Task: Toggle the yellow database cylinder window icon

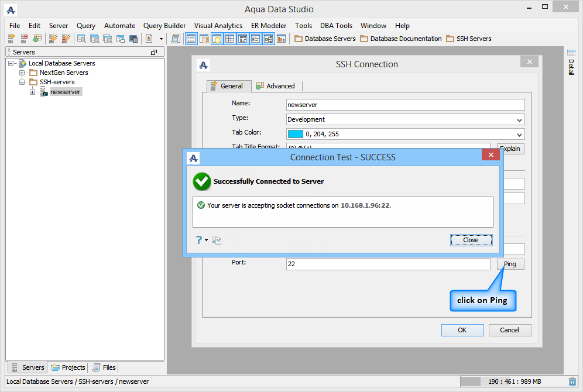Action: coord(217,39)
